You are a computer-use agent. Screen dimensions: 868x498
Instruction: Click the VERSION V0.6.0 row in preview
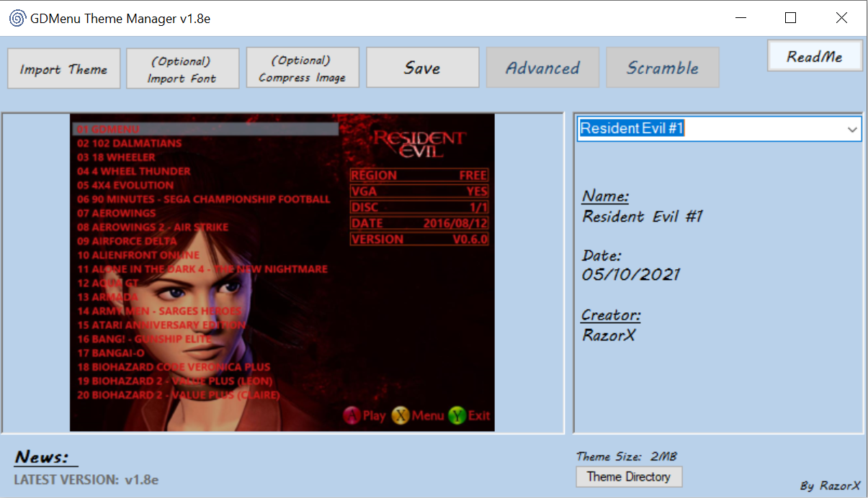pos(419,240)
